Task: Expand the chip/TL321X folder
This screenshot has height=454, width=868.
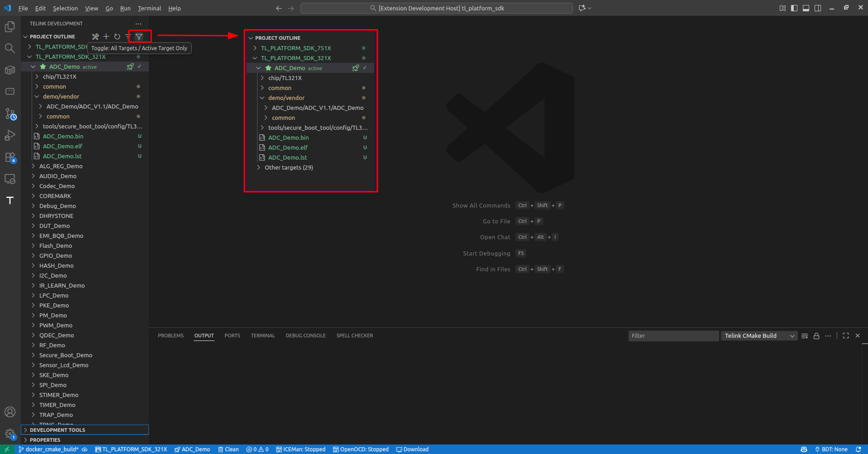Action: click(x=37, y=76)
